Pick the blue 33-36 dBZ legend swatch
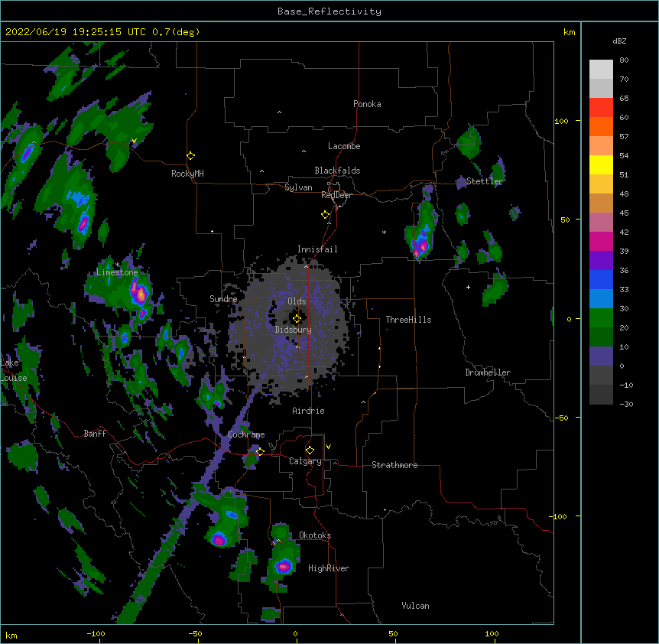659x644 pixels. (601, 279)
